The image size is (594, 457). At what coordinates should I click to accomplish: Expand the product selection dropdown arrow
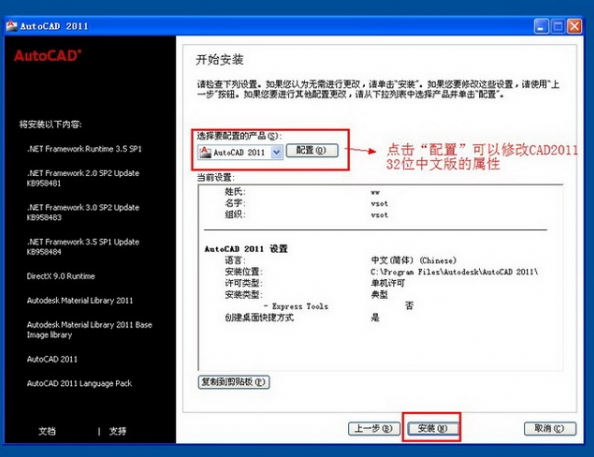coord(277,152)
